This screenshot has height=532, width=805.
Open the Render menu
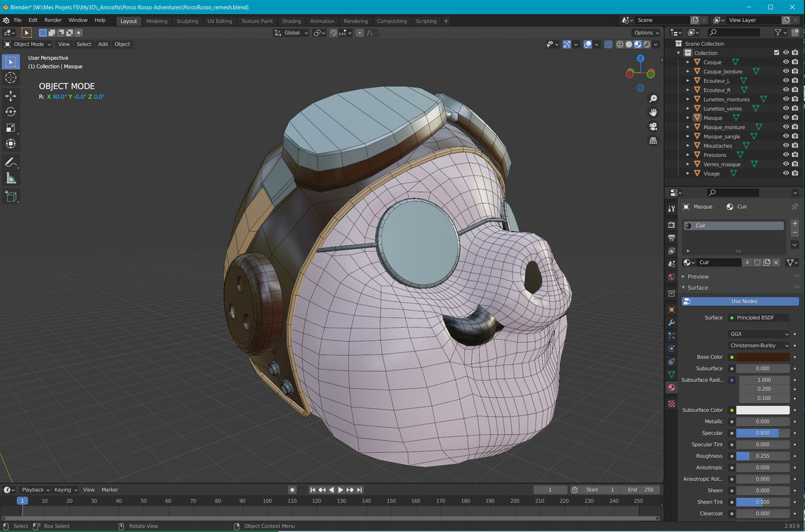pos(53,20)
